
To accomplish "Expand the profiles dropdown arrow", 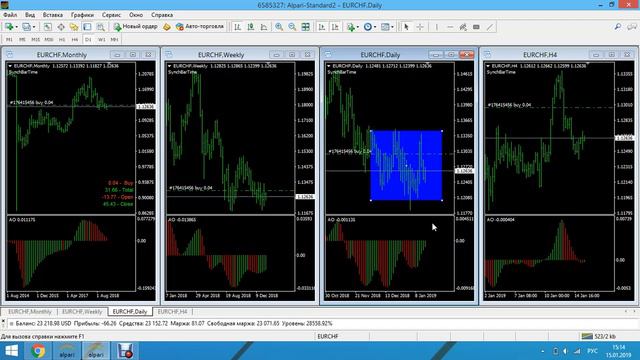I will [34, 27].
